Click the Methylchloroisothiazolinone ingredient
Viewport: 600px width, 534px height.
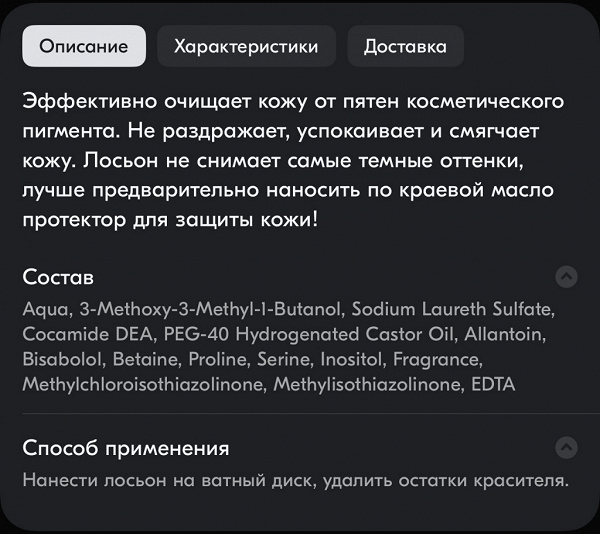pos(143,384)
